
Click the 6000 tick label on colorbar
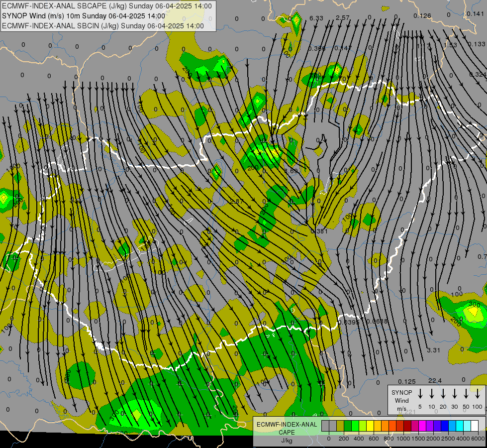(x=479, y=439)
